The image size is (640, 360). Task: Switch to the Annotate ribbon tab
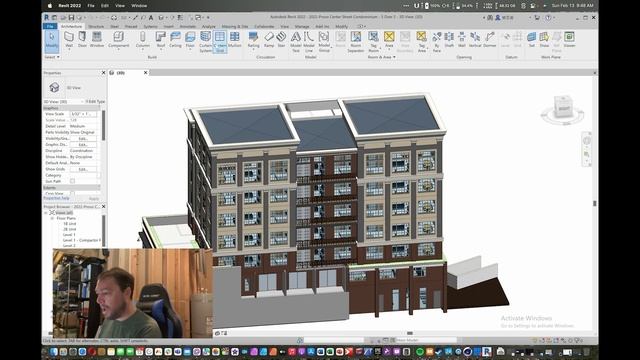[188, 27]
